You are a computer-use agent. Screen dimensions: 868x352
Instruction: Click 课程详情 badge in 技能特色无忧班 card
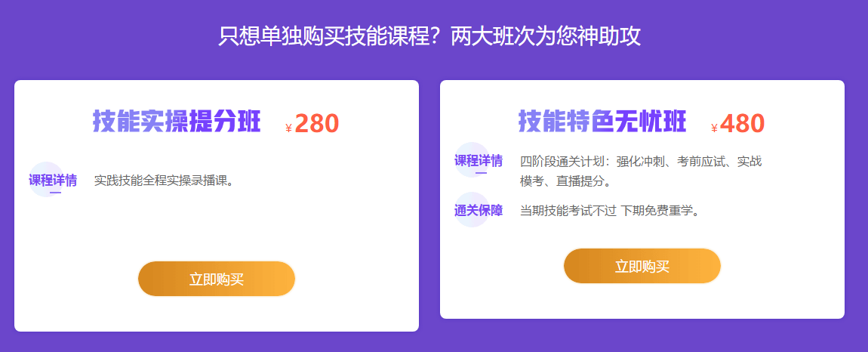pos(479,160)
